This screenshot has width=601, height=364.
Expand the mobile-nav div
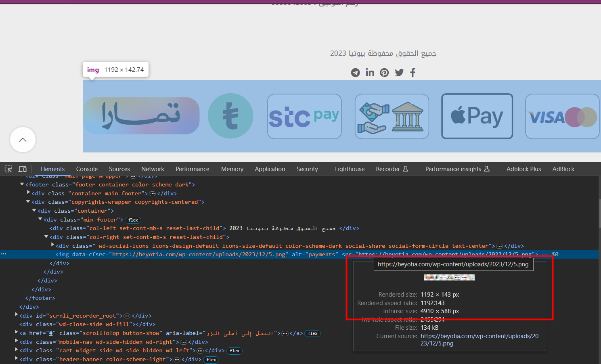[16, 341]
